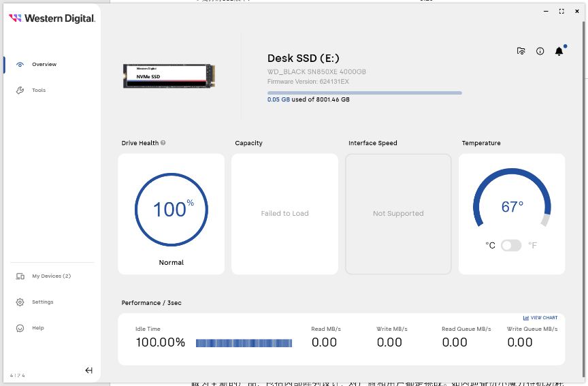The width and height of the screenshot is (588, 386).
Task: Click the storage usage progress bar
Action: click(365, 93)
